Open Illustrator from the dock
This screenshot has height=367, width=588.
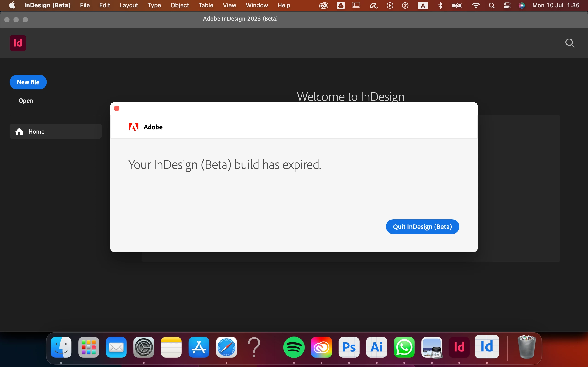377,347
